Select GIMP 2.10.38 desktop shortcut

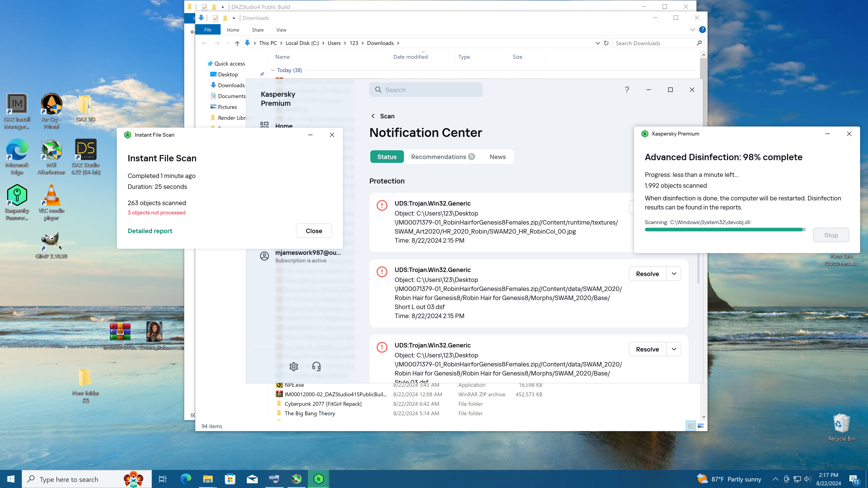click(51, 246)
